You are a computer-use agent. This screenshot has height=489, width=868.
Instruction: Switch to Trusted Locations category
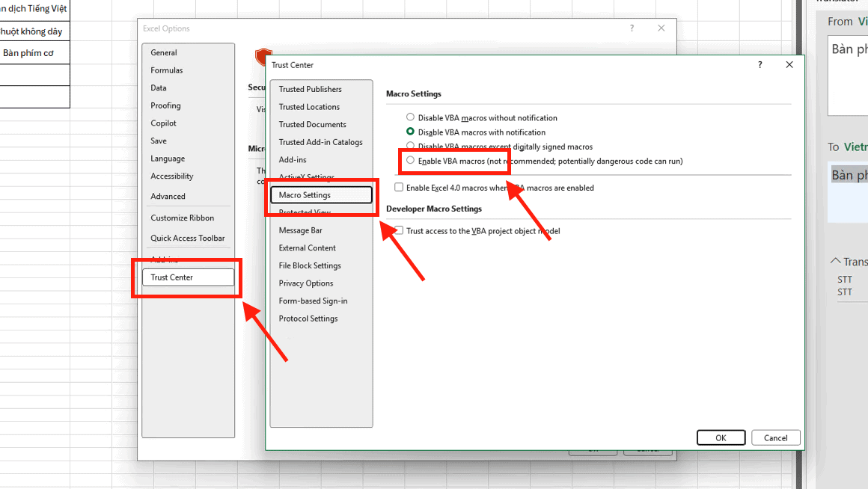click(309, 107)
